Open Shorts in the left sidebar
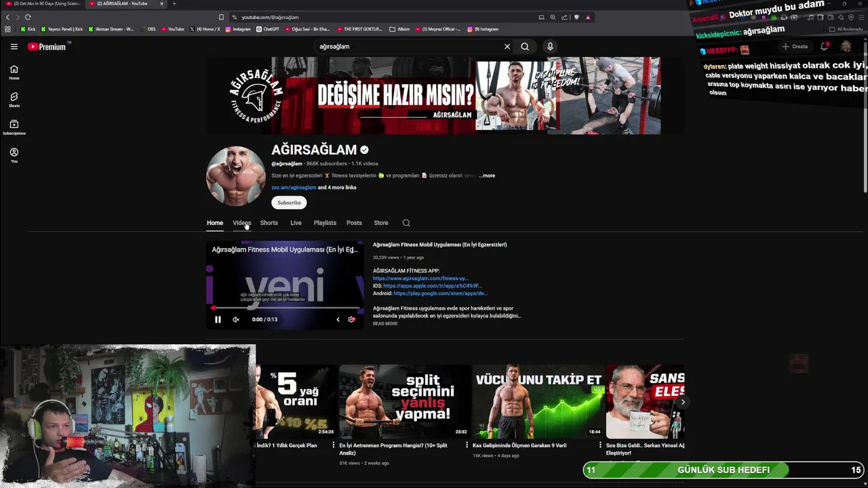The height and width of the screenshot is (488, 868). (14, 100)
